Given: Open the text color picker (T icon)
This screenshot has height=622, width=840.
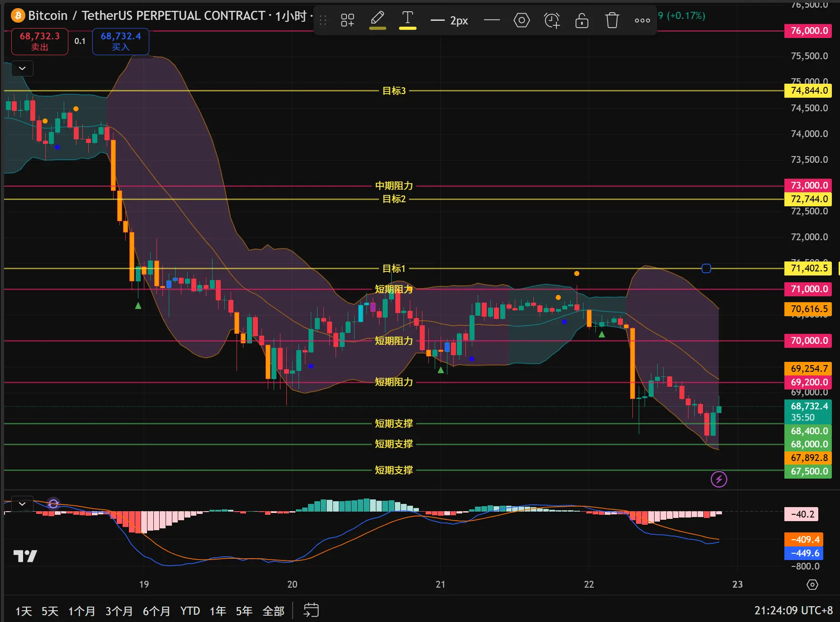Looking at the screenshot, I should pos(408,20).
